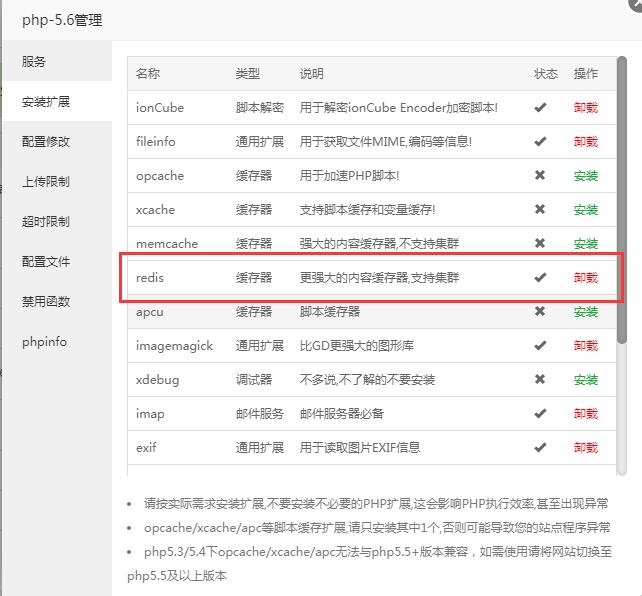Open the 配置修改 sidebar tab

57,141
